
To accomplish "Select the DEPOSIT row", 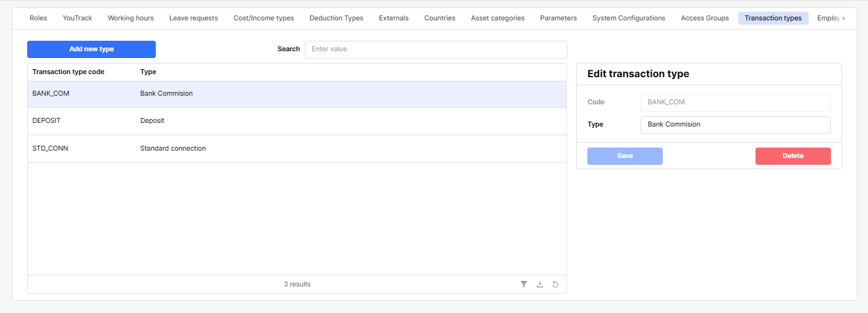I will (x=297, y=121).
